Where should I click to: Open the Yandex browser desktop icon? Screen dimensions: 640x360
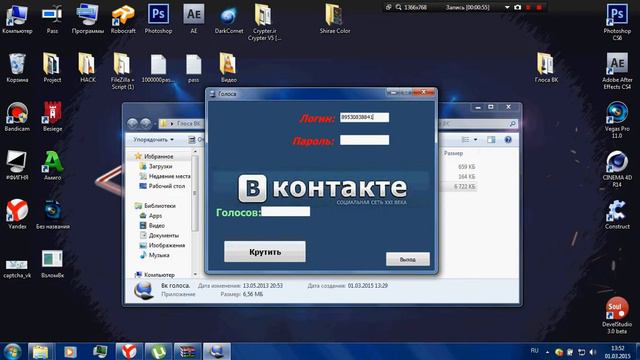[x=17, y=215]
